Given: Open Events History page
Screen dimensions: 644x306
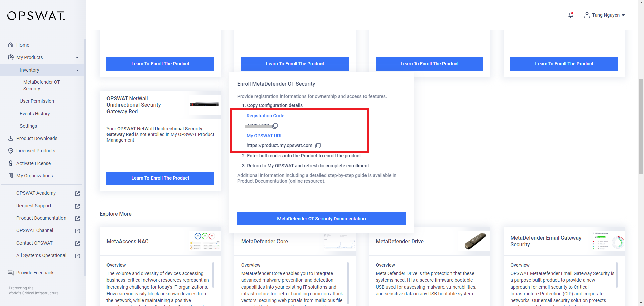Looking at the screenshot, I should (x=35, y=114).
